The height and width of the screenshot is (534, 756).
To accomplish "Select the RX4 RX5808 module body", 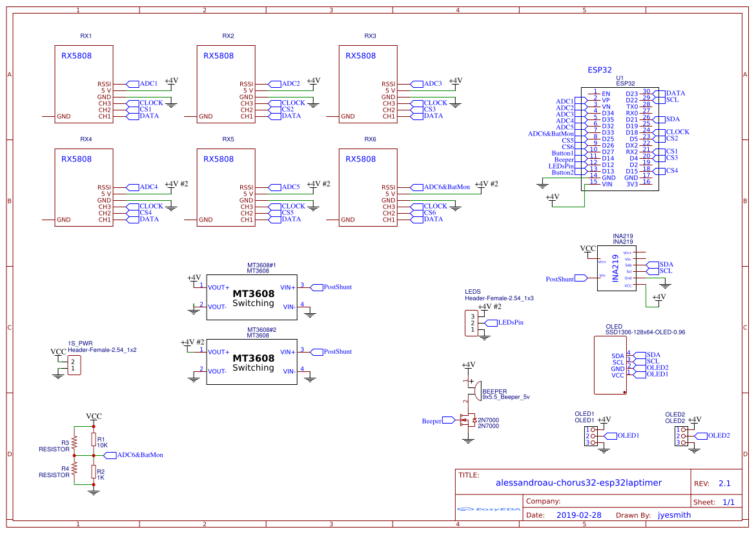I will (84, 188).
